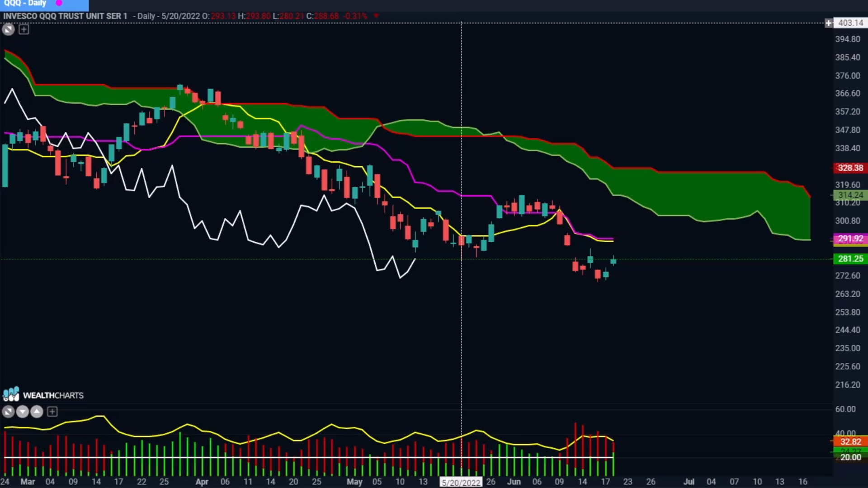Click the 60.00 indicator axis value
868x488 pixels.
coord(845,409)
